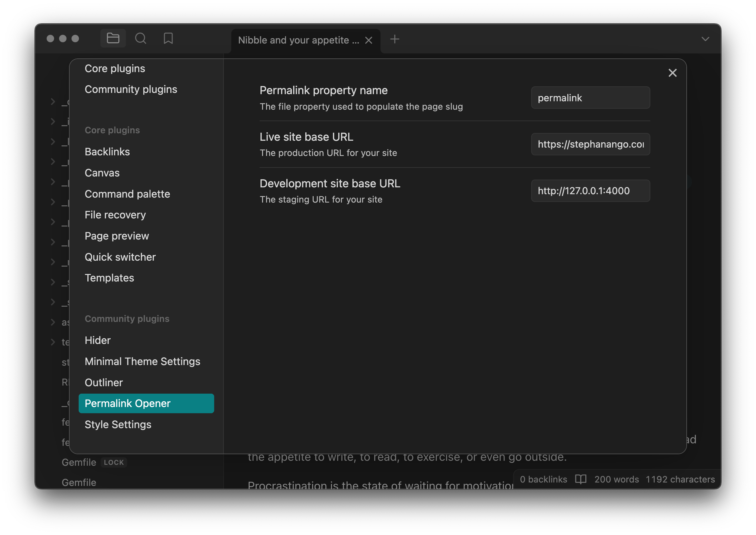Expand the first folder in file tree

[53, 102]
